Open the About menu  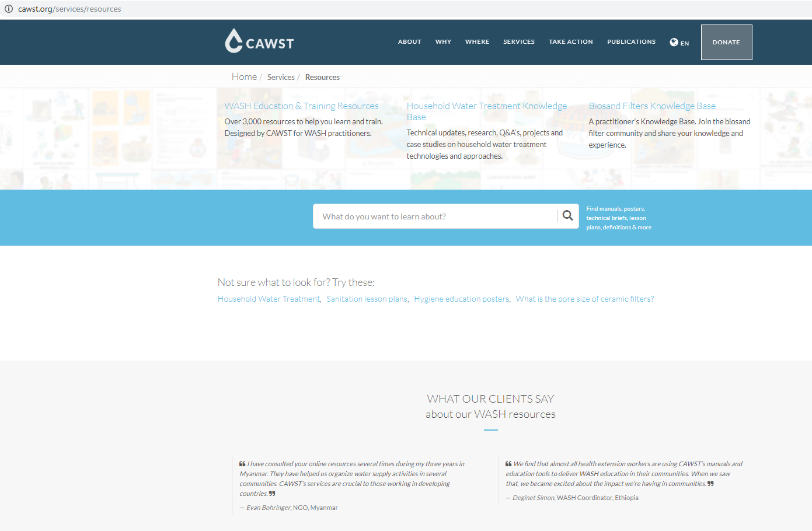click(410, 42)
